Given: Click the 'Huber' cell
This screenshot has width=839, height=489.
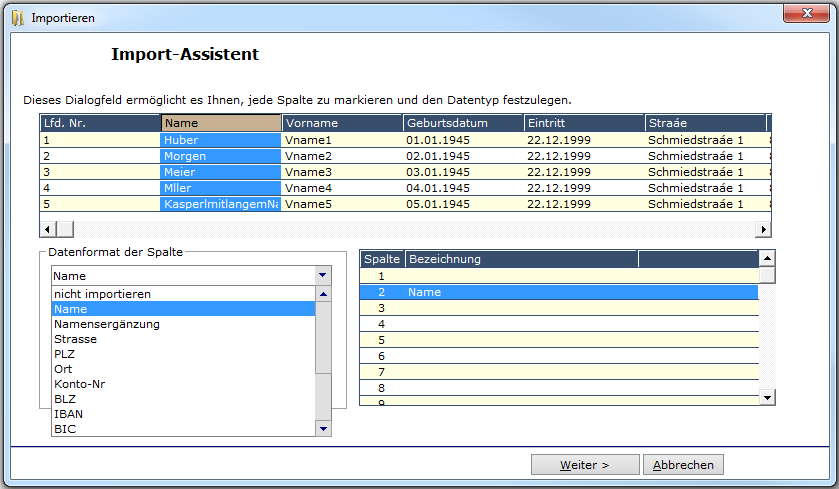Looking at the screenshot, I should coord(220,140).
